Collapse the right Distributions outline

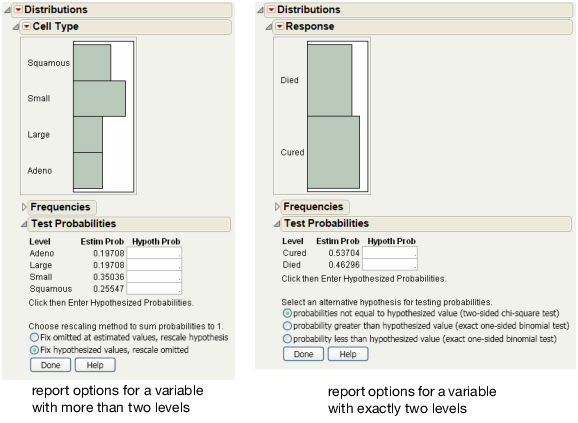pos(260,10)
